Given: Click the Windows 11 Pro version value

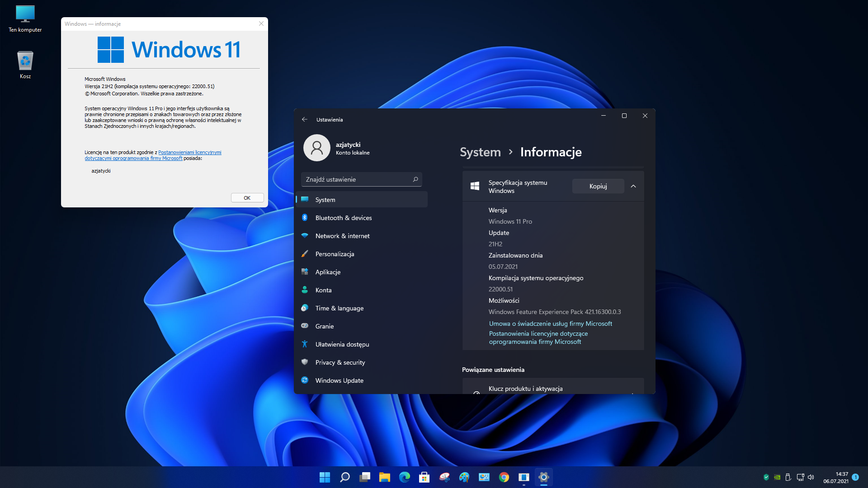Looking at the screenshot, I should click(510, 221).
